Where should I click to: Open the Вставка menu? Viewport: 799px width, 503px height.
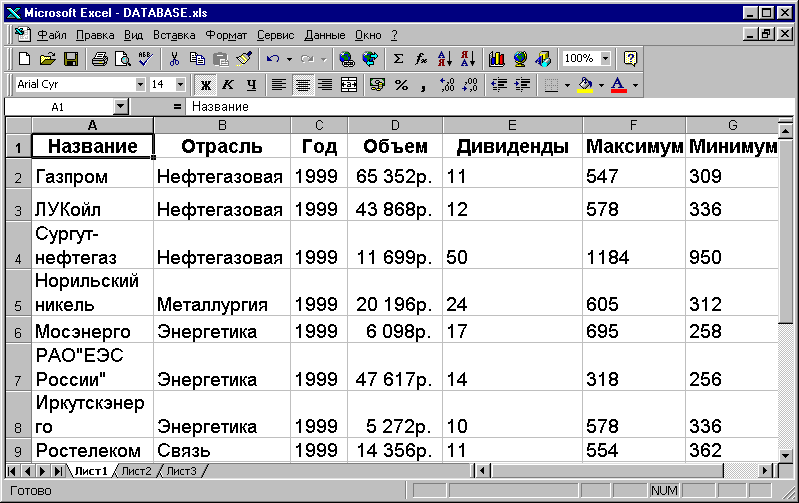(x=174, y=35)
